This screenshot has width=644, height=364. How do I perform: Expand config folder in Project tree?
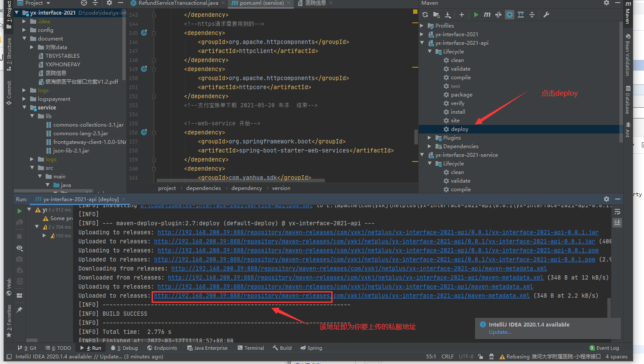24,30
